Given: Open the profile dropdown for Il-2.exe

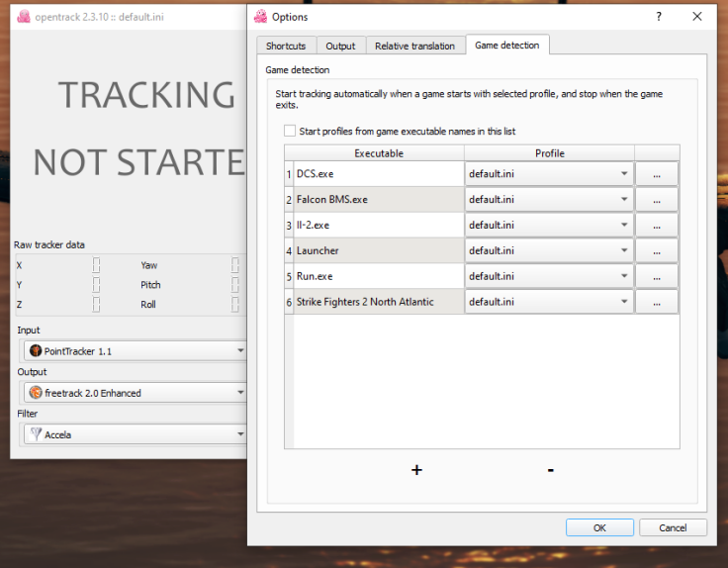Looking at the screenshot, I should pyautogui.click(x=549, y=225).
